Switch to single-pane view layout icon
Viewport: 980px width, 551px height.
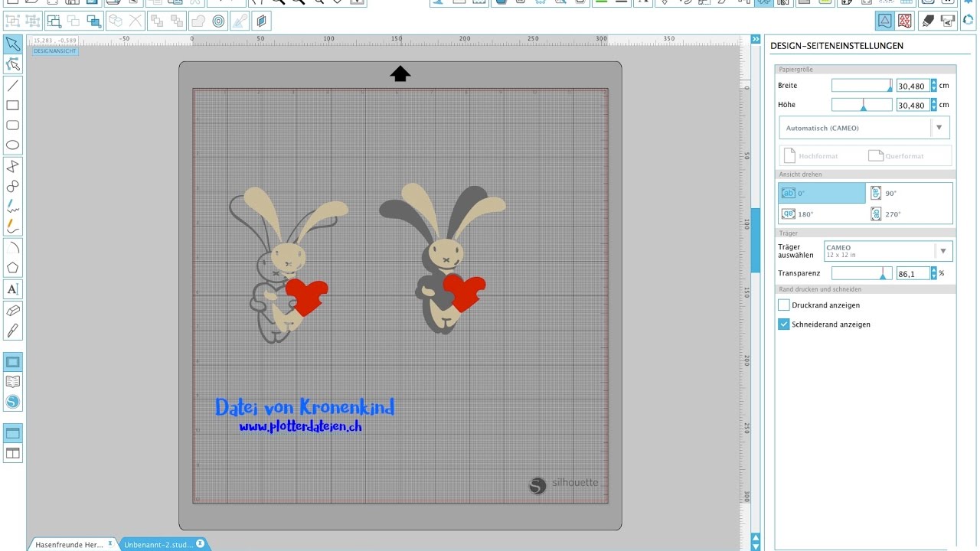coord(13,433)
